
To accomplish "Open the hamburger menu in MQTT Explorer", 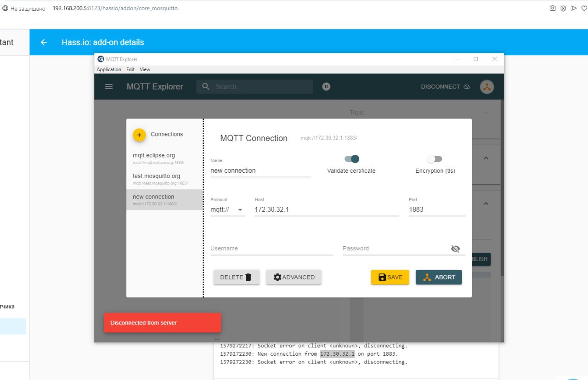I will pyautogui.click(x=109, y=86).
